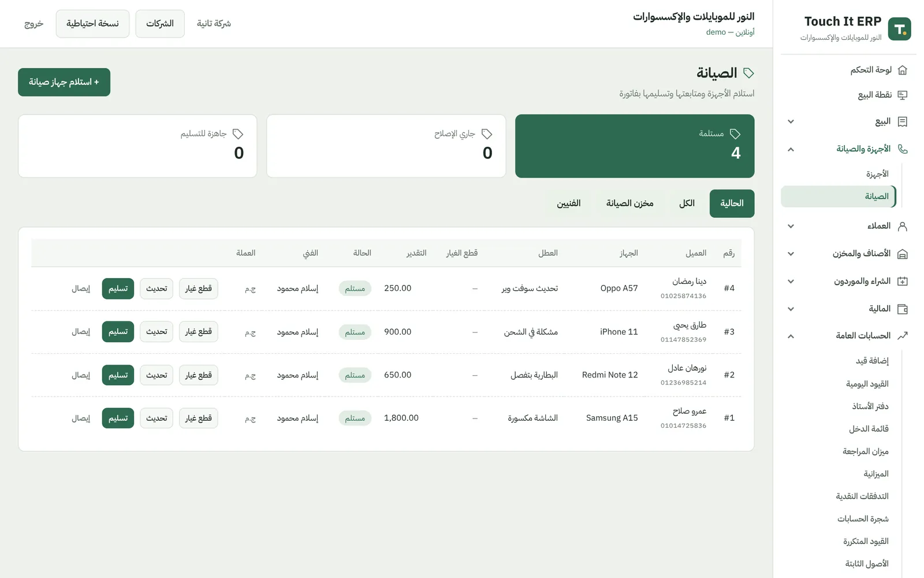
Task: Collapse the الحسابات العامة section chevron
Action: 791,336
